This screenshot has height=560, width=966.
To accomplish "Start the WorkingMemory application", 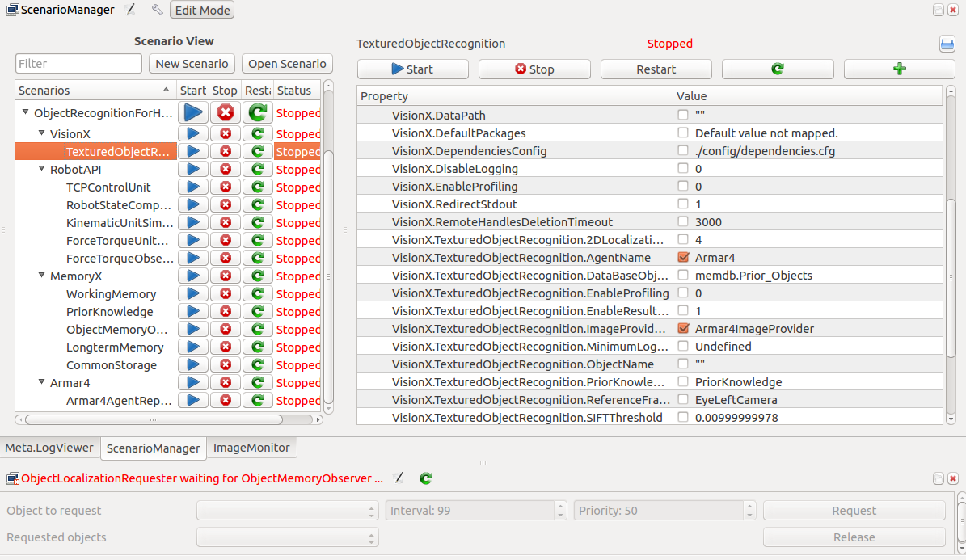I will pos(193,294).
